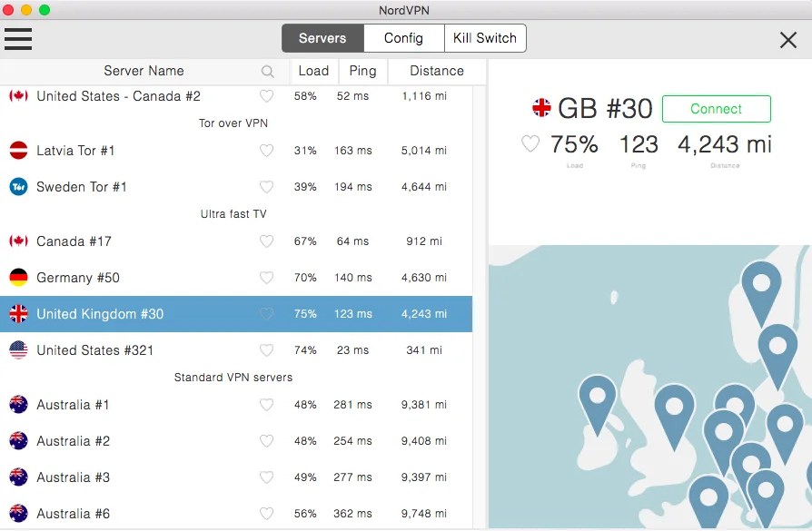Toggle Australia #6 favorite heart
This screenshot has height=531, width=812.
click(266, 513)
